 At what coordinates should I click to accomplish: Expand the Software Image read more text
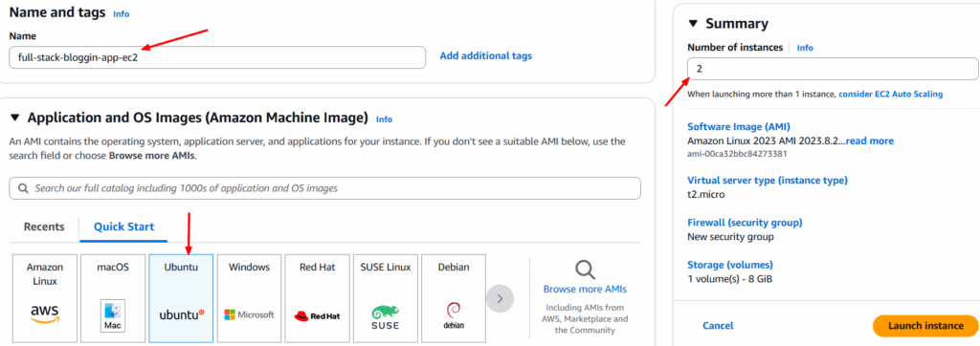pos(869,141)
